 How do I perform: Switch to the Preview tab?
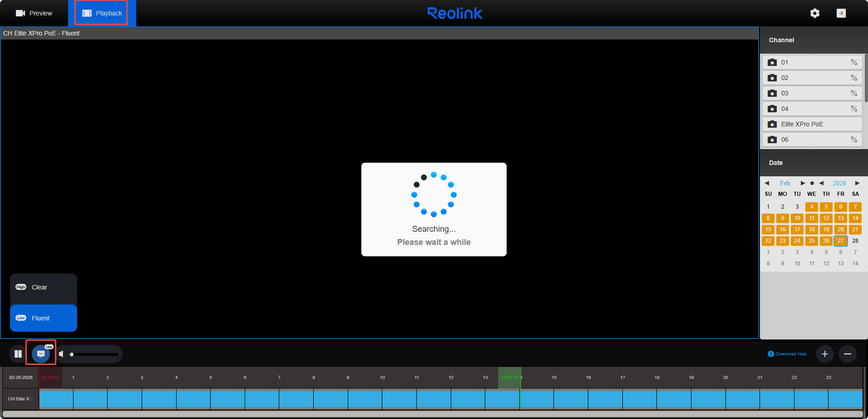(x=35, y=13)
